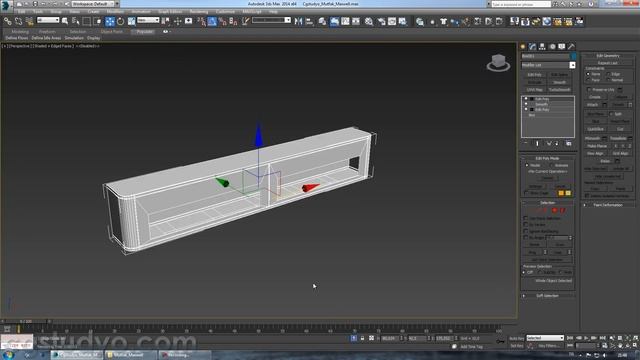Open the Hierarchy command panel tab

(542, 47)
